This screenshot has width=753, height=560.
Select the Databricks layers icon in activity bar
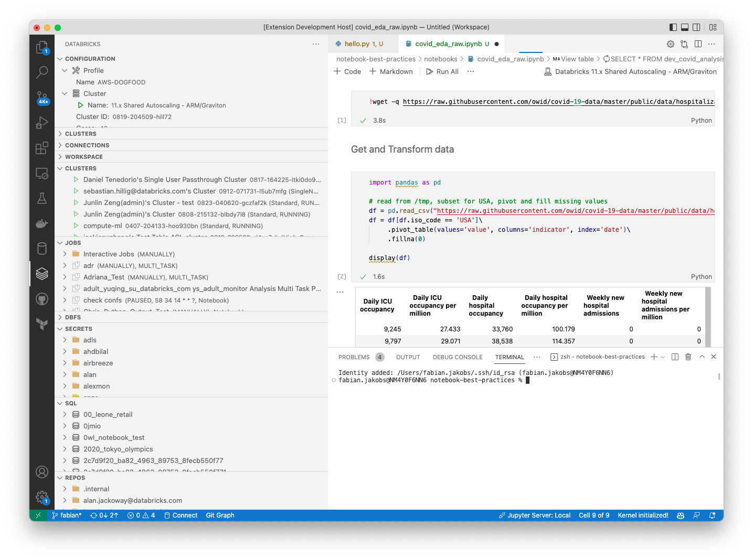tap(42, 274)
